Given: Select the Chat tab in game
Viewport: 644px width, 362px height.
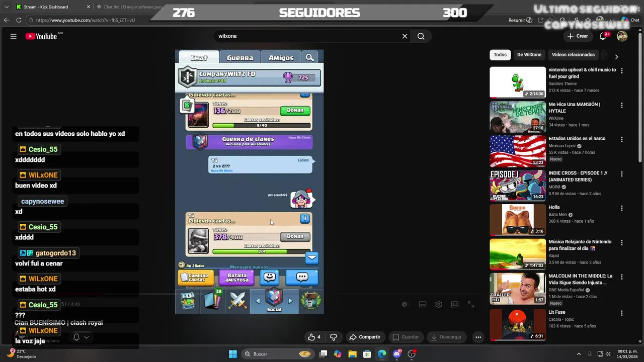Looking at the screenshot, I should click(199, 58).
